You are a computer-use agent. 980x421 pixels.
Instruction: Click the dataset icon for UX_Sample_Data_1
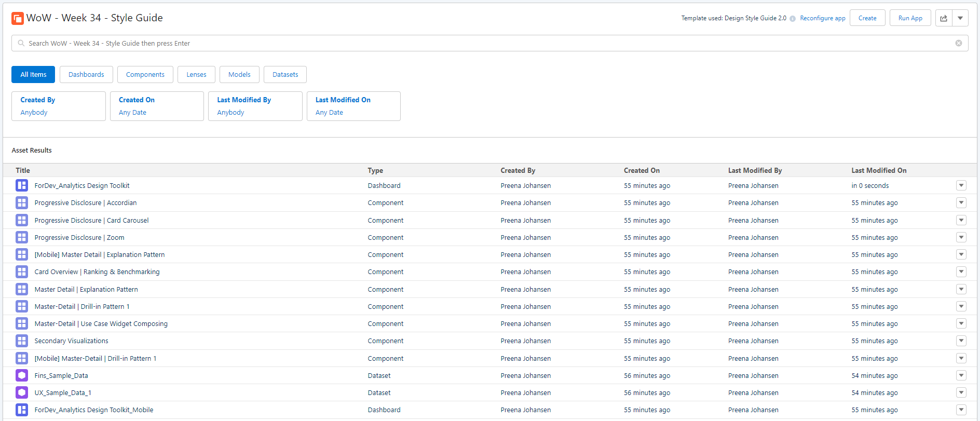coord(22,392)
